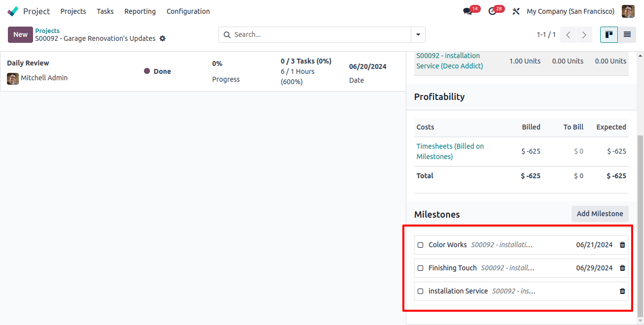Click the Color Works milestone name
This screenshot has height=325, width=644.
pos(448,245)
